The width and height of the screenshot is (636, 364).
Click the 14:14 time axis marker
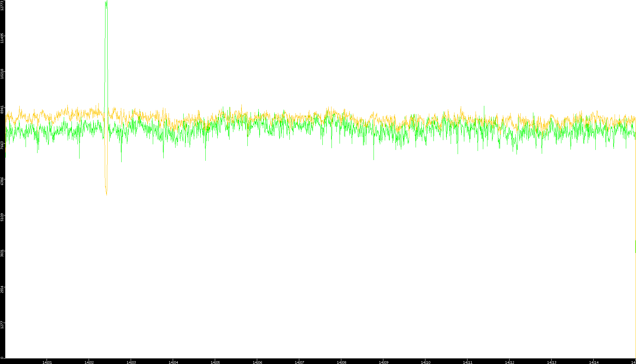pos(594,362)
